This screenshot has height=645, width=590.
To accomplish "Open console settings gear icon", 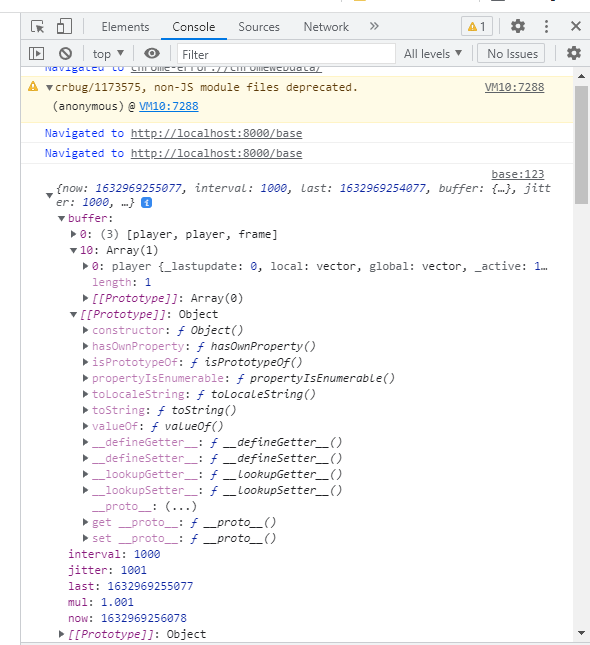I will (x=574, y=53).
